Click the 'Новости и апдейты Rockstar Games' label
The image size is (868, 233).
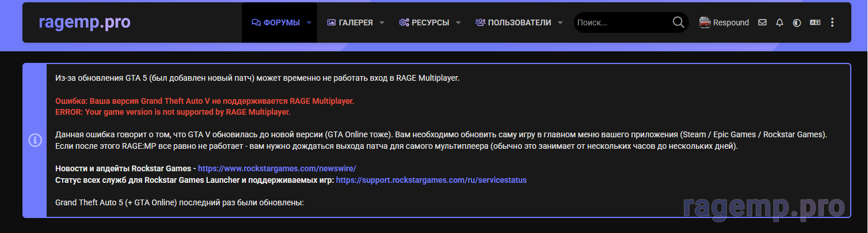[123, 168]
